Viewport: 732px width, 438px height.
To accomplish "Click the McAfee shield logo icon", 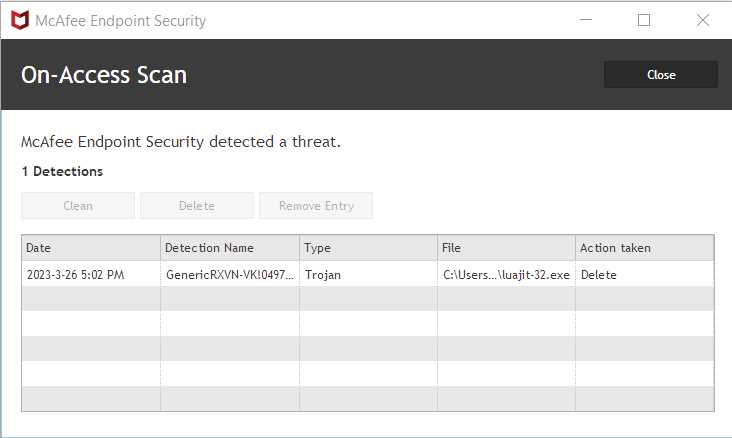I will coord(20,20).
